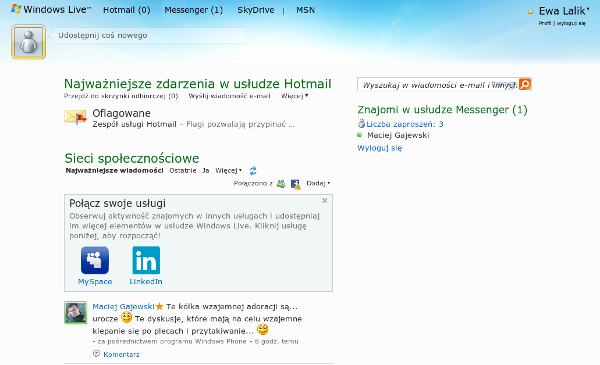The image size is (600, 365).
Task: Expand the Dodaj dropdown
Action: (x=318, y=184)
